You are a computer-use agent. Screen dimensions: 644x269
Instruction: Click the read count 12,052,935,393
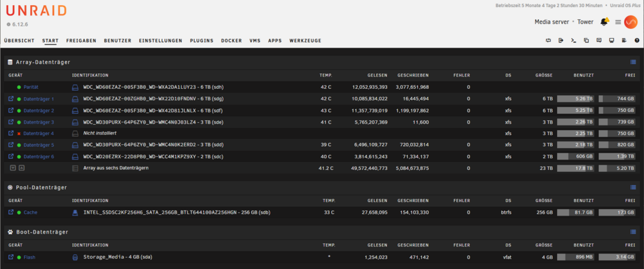click(370, 88)
